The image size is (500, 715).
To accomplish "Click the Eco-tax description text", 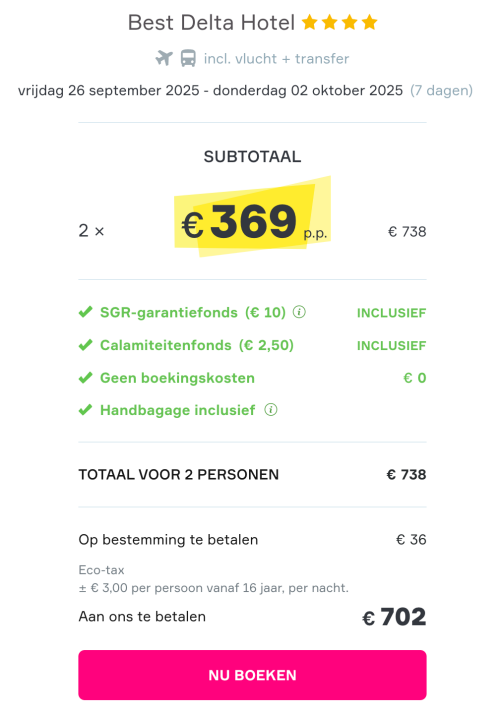I will 213,579.
